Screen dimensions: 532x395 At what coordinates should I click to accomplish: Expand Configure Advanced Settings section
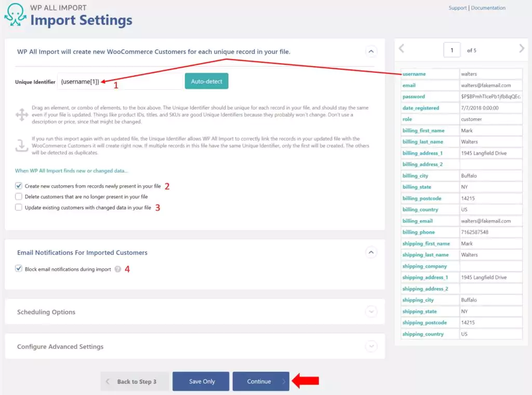[x=371, y=346]
